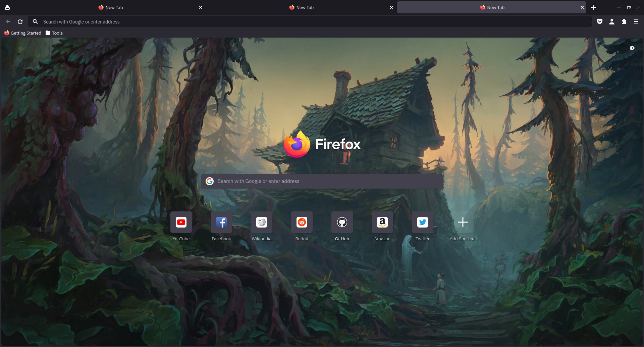
Task: Switch to the first New Tab
Action: [111, 7]
